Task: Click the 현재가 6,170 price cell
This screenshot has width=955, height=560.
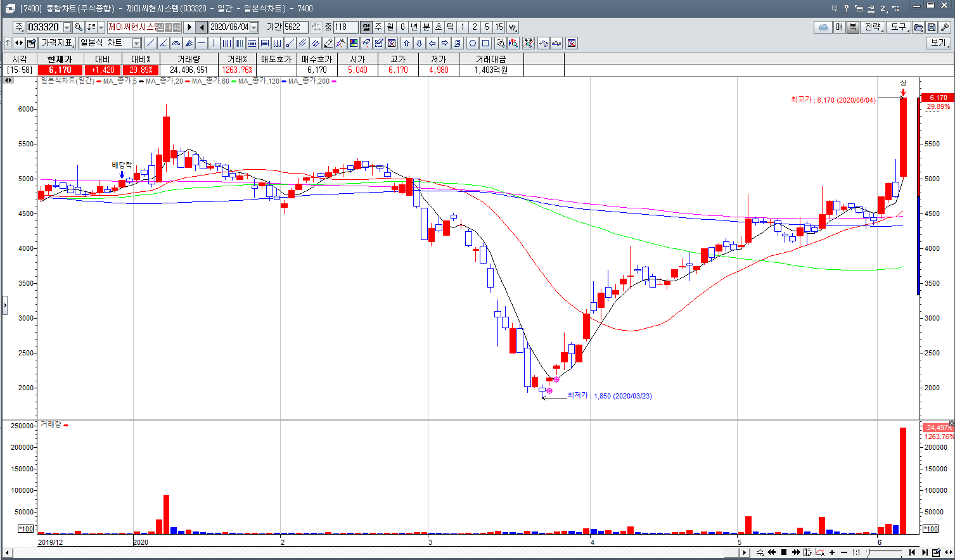Action: coord(60,70)
